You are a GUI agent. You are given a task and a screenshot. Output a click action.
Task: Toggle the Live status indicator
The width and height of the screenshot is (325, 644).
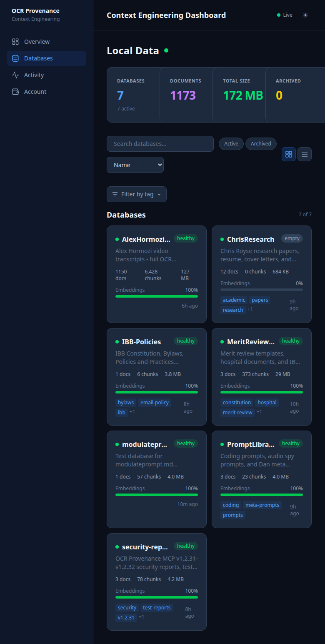click(285, 15)
